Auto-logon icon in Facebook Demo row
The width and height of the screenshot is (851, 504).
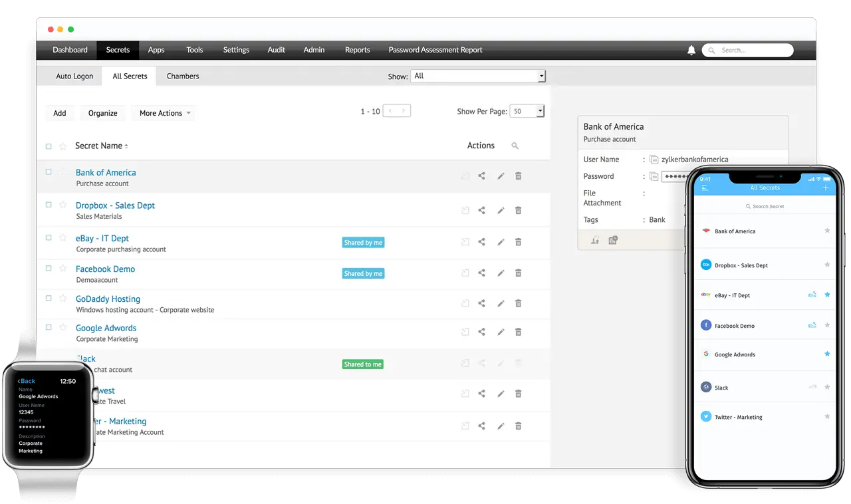pos(465,273)
